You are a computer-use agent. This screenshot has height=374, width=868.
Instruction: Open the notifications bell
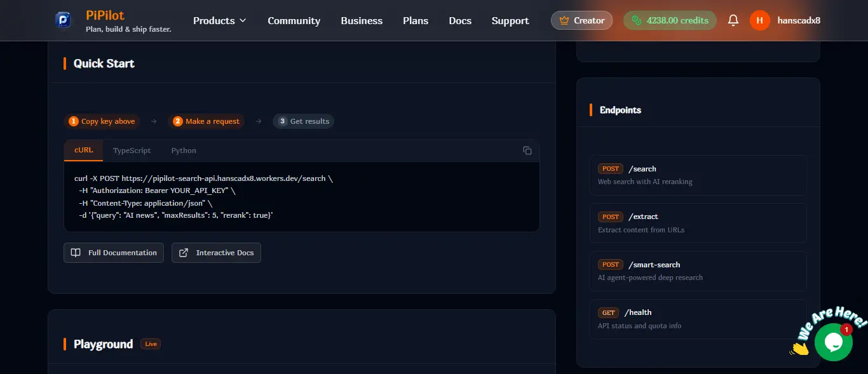733,20
